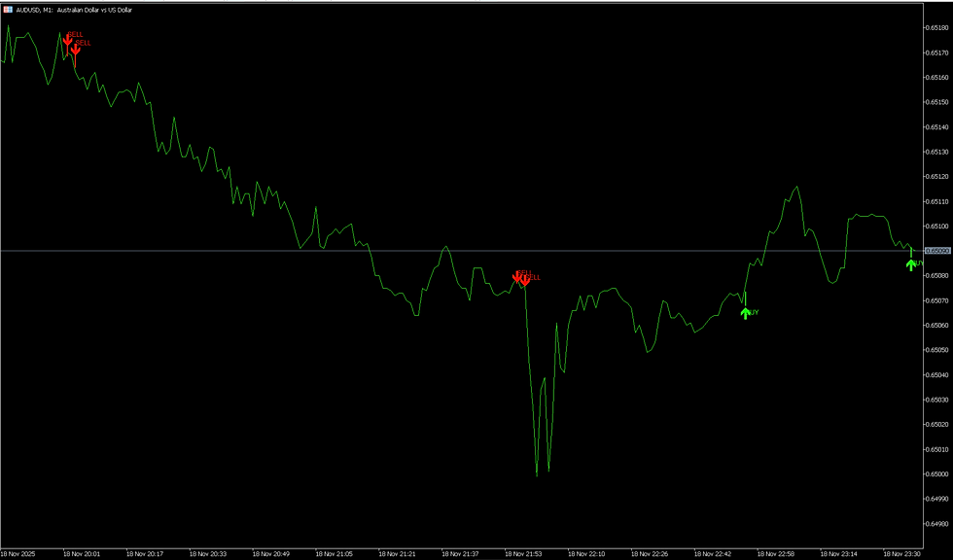Click the second SELL arrow near the chart top

point(78,51)
